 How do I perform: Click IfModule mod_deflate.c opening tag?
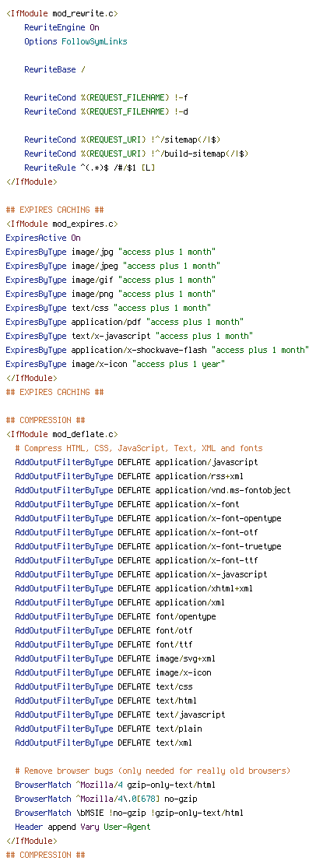click(62, 434)
